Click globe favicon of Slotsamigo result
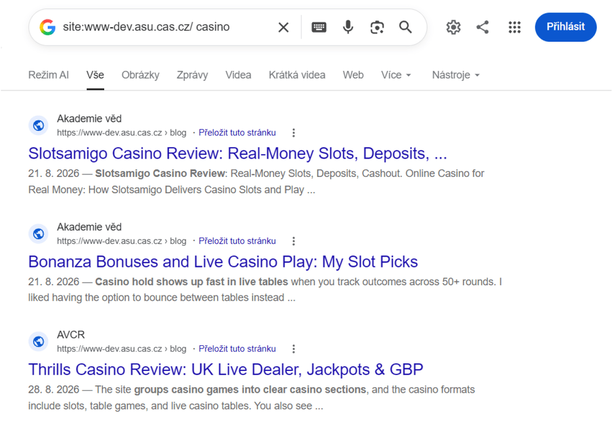The width and height of the screenshot is (612, 435). click(38, 126)
